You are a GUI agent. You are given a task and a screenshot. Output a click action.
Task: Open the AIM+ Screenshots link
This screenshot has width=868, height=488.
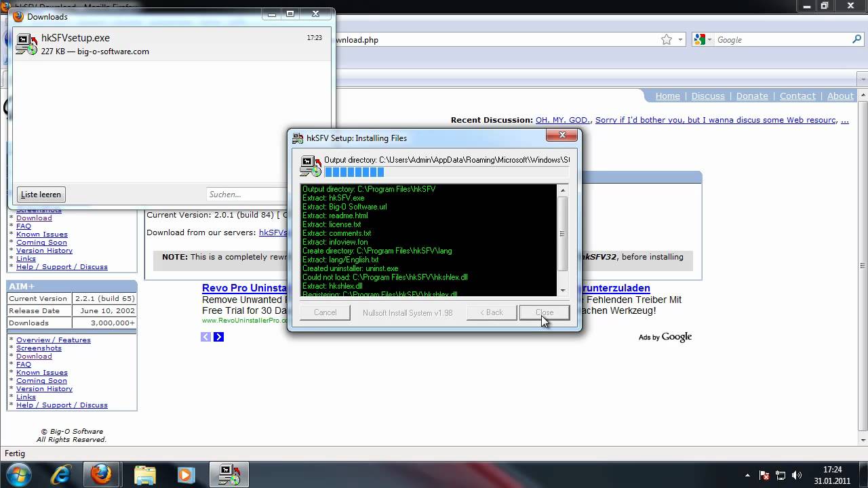click(39, 348)
